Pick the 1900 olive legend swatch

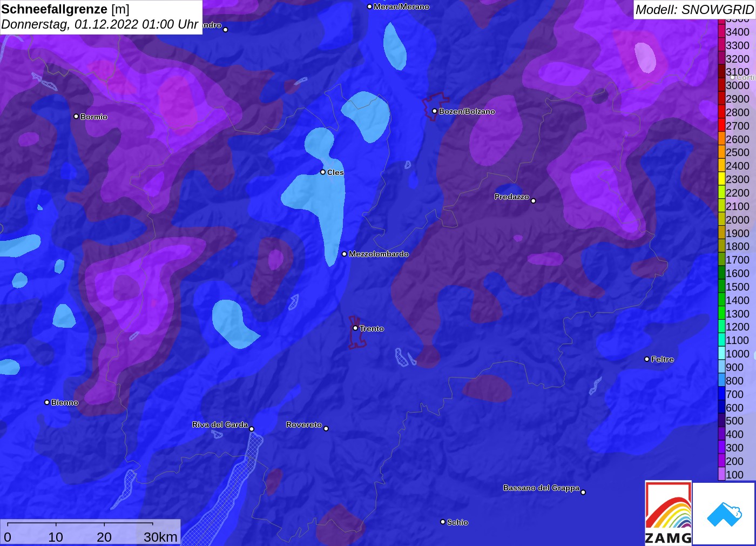pos(721,233)
